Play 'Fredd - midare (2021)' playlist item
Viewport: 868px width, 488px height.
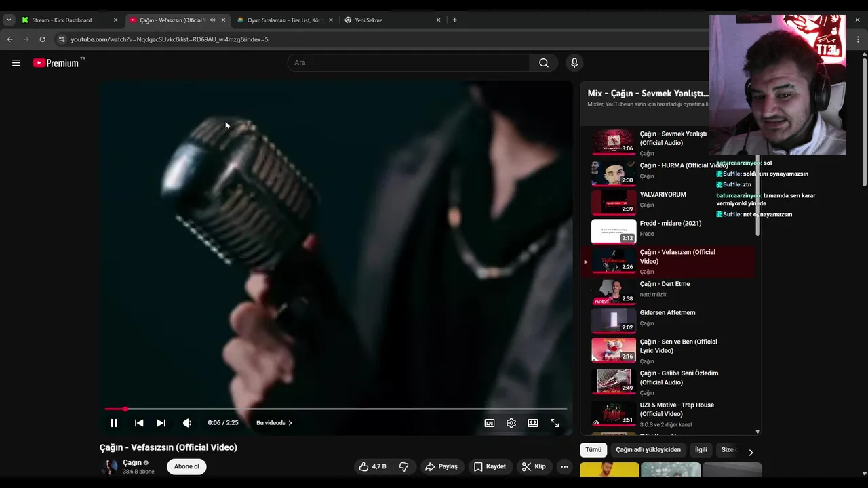click(668, 230)
